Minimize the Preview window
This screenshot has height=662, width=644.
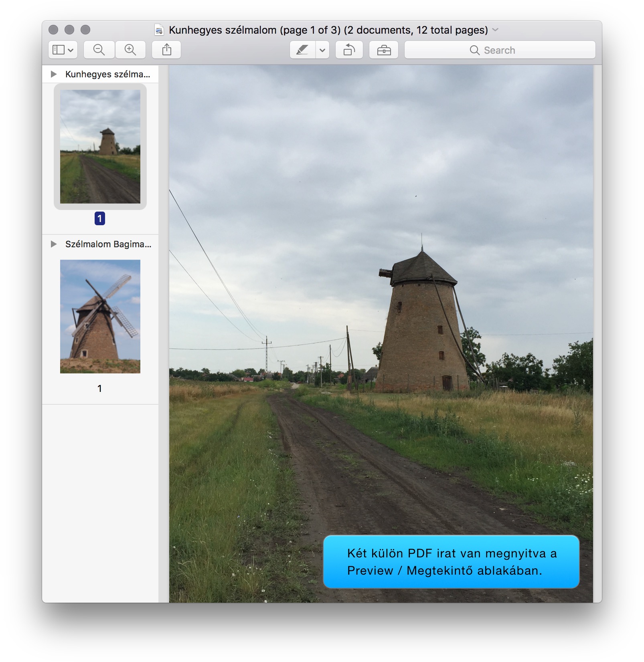pos(69,30)
